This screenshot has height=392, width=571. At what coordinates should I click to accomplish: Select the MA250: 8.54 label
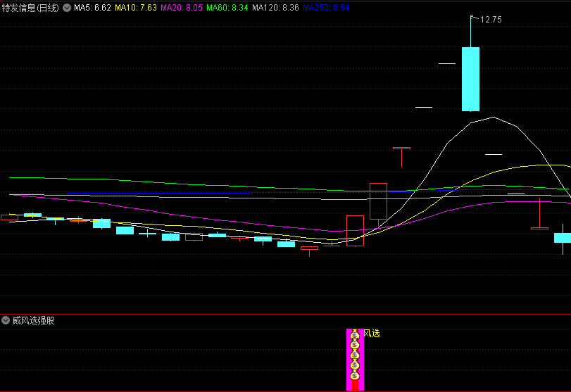tap(326, 8)
